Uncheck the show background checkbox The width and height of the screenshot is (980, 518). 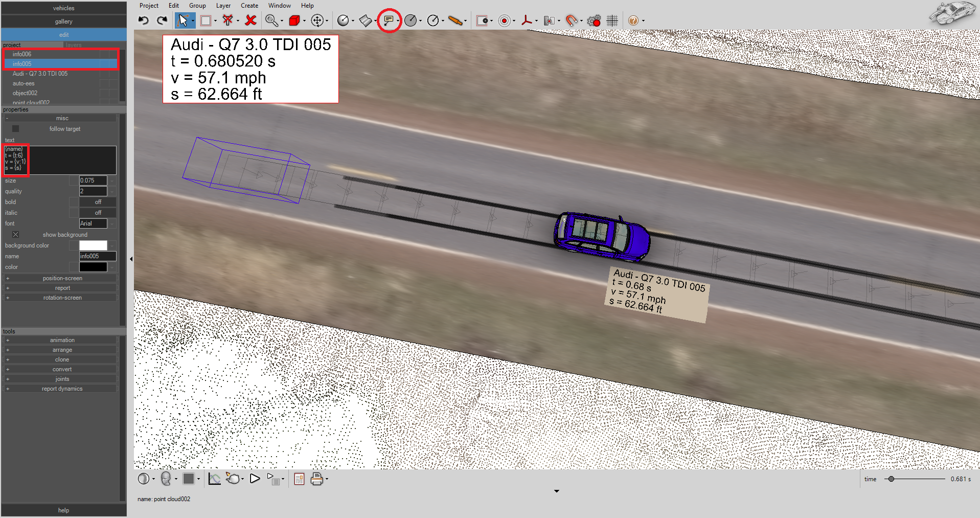[x=16, y=235]
